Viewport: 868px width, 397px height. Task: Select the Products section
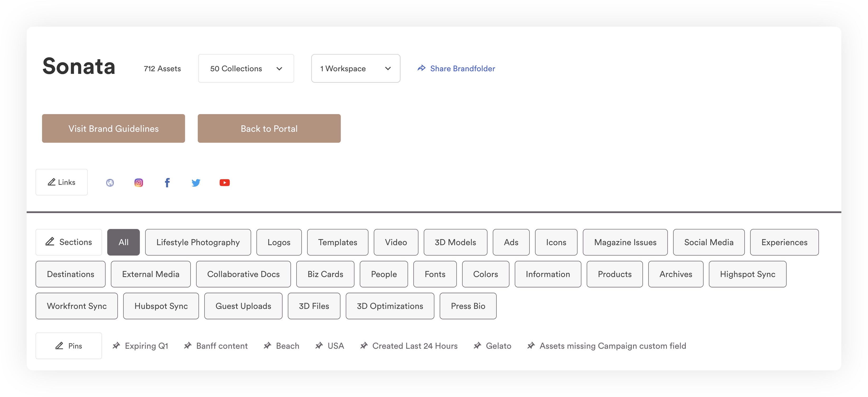[x=615, y=274]
